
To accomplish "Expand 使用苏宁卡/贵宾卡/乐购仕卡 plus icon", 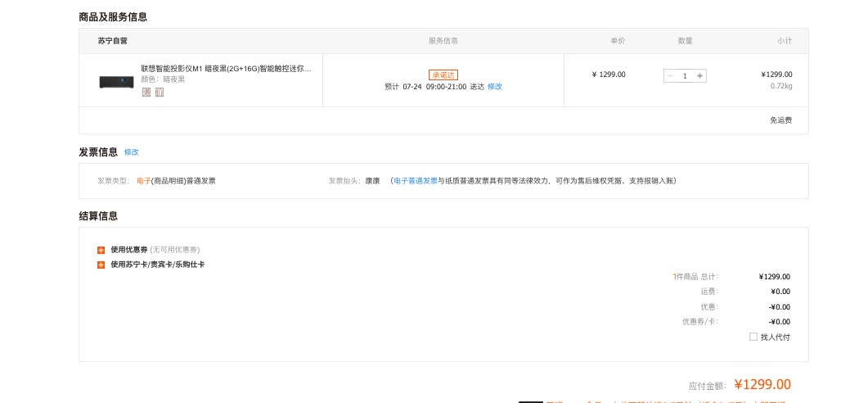I will [x=101, y=265].
